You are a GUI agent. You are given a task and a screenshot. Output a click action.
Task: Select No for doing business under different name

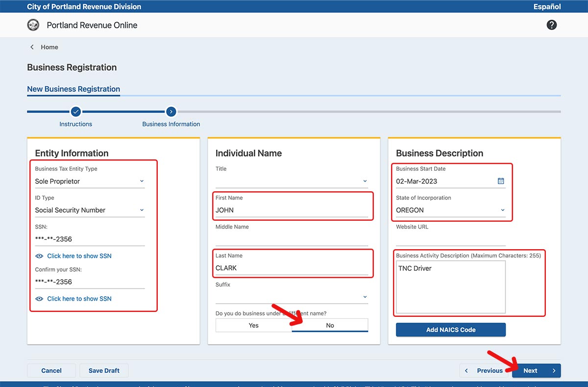tap(330, 325)
